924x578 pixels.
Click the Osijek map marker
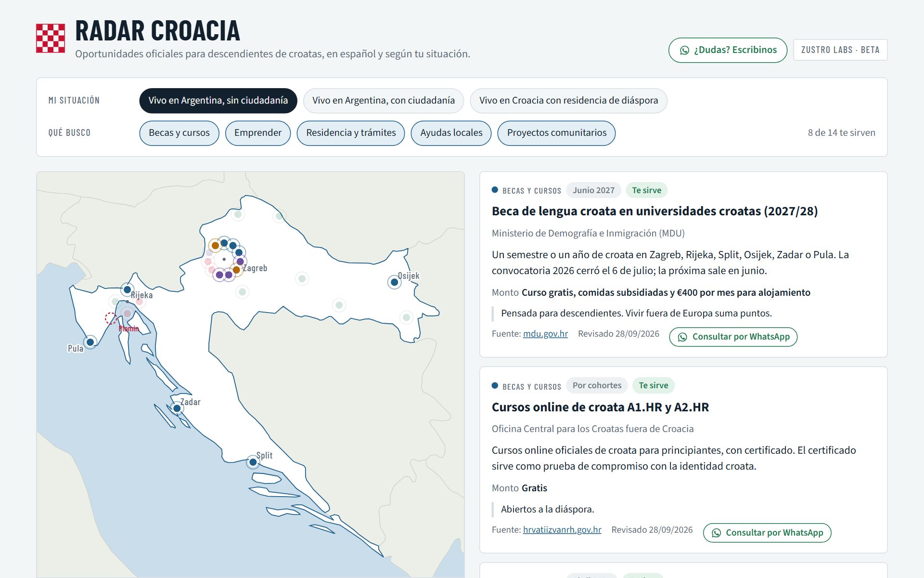tap(394, 282)
